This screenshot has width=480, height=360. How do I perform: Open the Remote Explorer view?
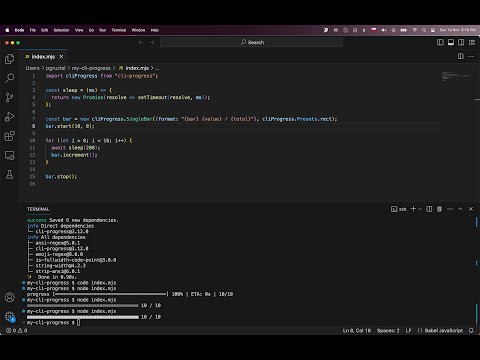pyautogui.click(x=10, y=155)
